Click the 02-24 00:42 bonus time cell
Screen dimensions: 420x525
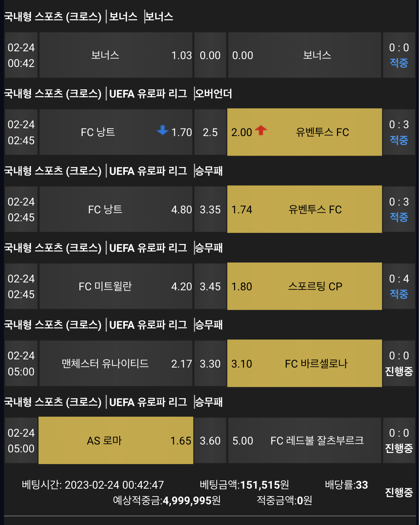21,55
